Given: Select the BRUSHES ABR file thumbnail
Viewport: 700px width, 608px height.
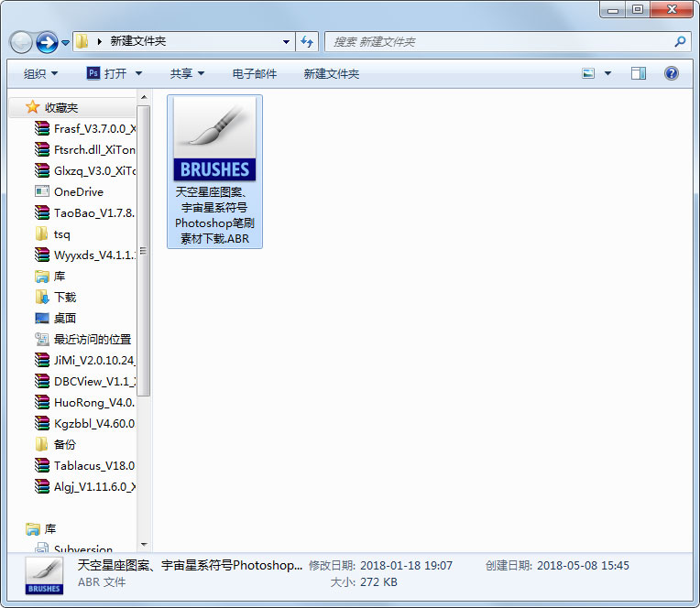Looking at the screenshot, I should point(214,139).
